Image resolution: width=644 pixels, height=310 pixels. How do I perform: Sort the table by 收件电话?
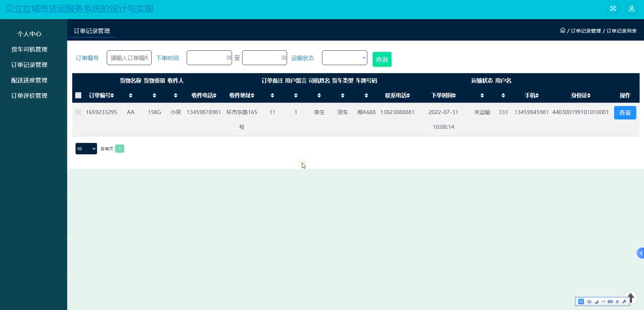click(x=204, y=96)
